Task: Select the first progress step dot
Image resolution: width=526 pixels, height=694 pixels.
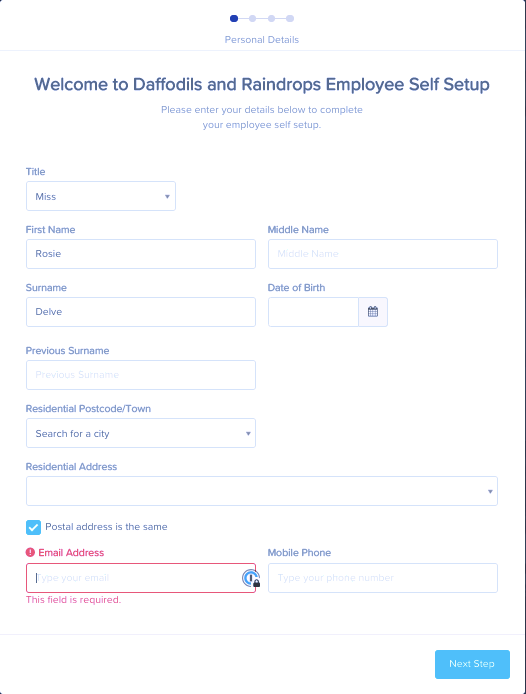Action: coord(234,18)
